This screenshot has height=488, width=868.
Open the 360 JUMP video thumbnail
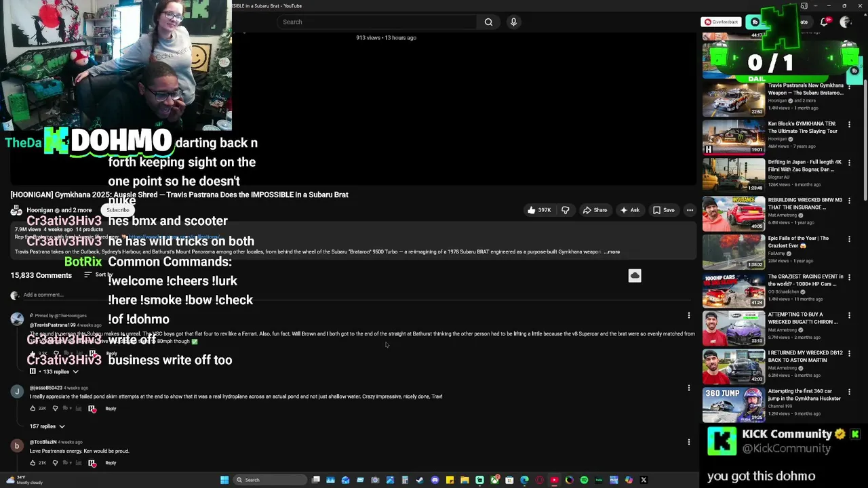coord(734,405)
